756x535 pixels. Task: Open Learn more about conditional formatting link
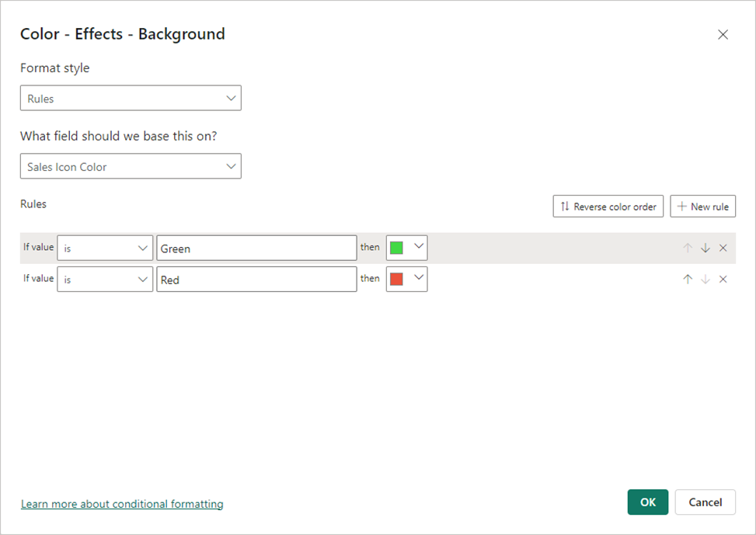[x=122, y=504]
